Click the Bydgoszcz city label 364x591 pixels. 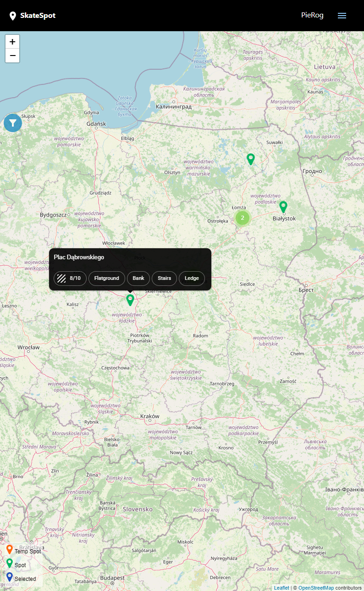[54, 215]
